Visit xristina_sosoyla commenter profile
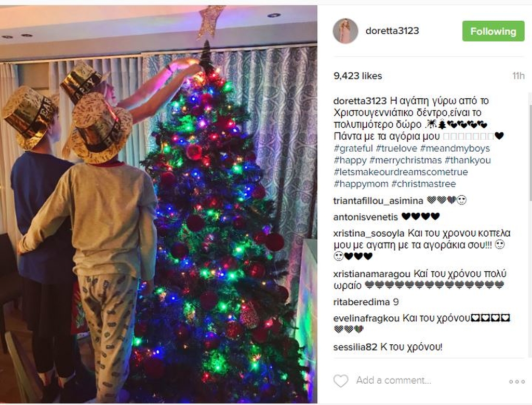This screenshot has width=532, height=405. pyautogui.click(x=369, y=233)
